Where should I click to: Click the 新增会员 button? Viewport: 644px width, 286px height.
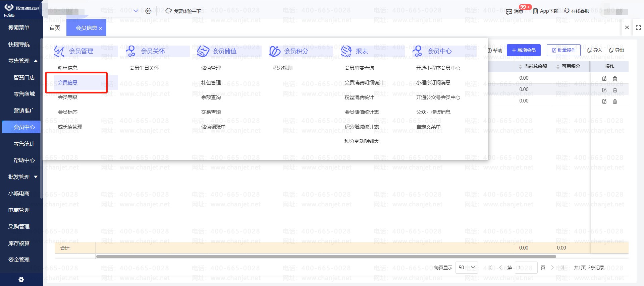pyautogui.click(x=523, y=50)
